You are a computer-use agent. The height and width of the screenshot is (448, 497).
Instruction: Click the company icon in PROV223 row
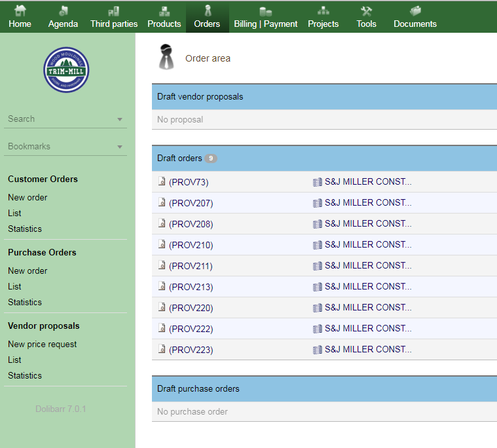point(318,349)
